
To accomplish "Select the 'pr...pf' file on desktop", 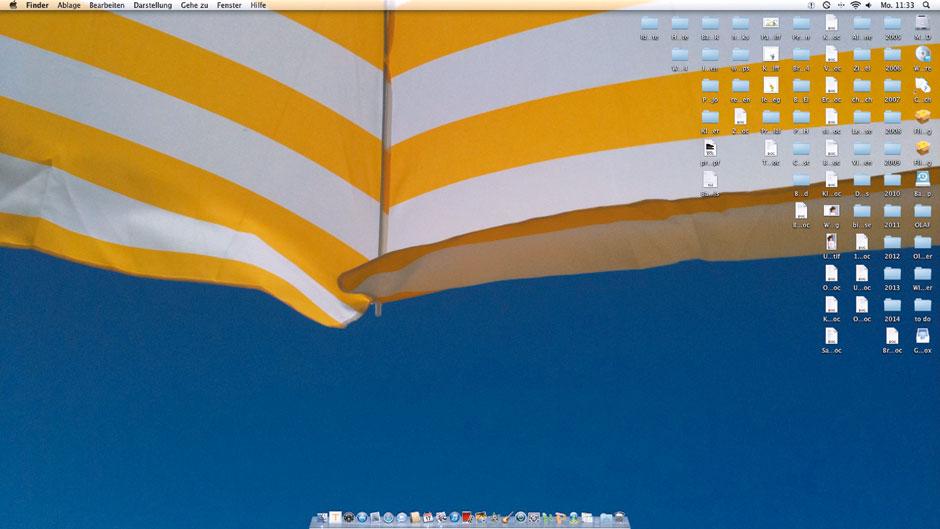I will pos(710,152).
